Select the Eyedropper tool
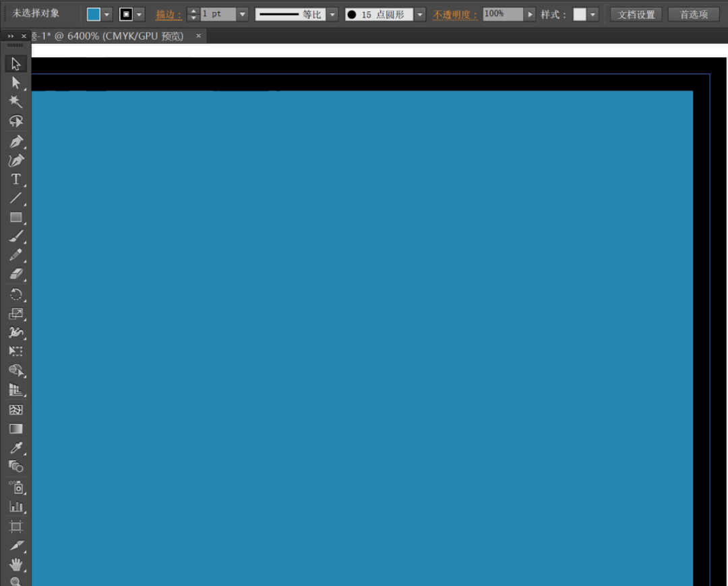The height and width of the screenshot is (586, 728). 16,448
